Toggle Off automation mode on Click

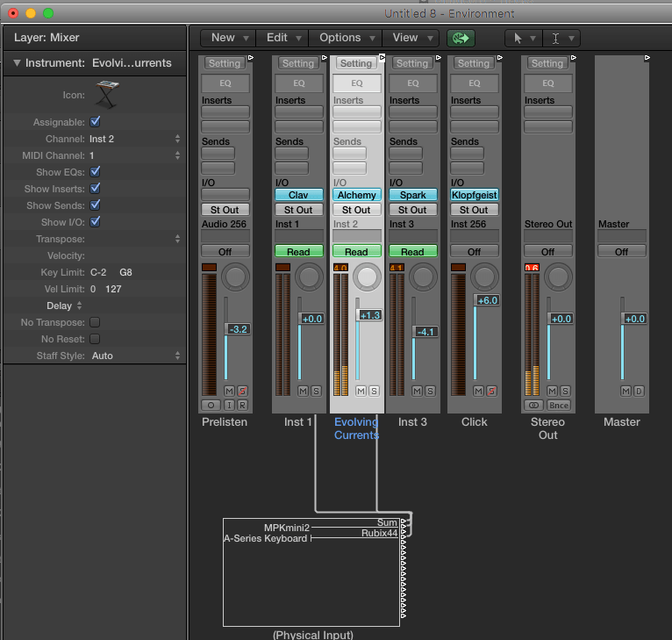click(x=475, y=251)
